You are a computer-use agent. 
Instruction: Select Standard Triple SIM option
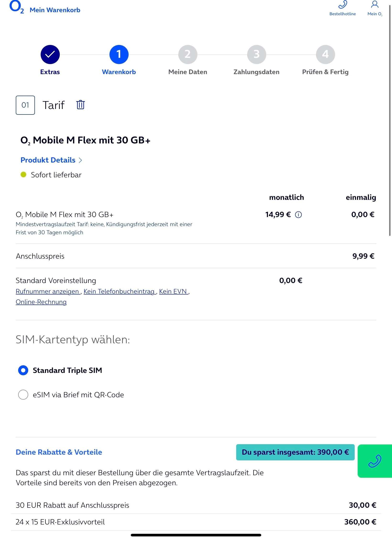tap(23, 370)
